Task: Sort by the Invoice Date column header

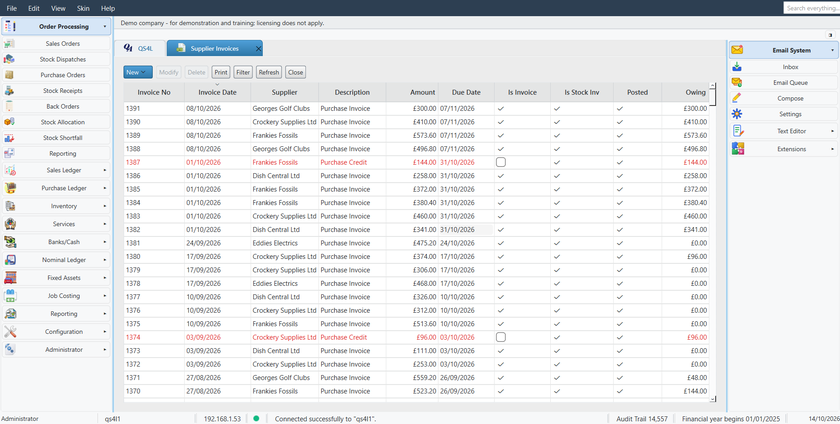Action: 218,92
